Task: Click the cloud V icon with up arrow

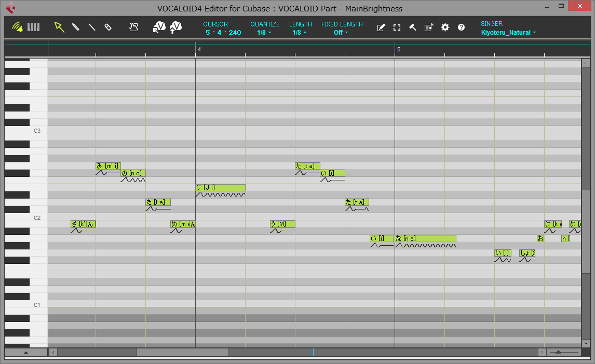Action: point(175,27)
